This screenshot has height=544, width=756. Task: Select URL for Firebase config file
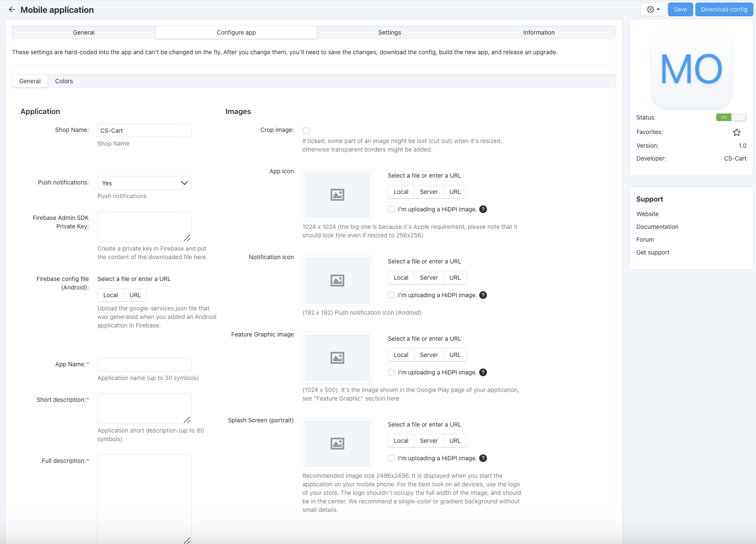click(x=135, y=295)
